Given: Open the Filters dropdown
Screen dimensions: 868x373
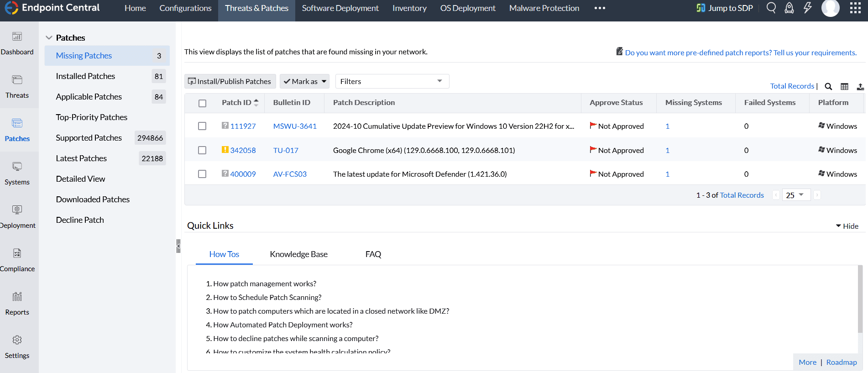Looking at the screenshot, I should pos(392,81).
